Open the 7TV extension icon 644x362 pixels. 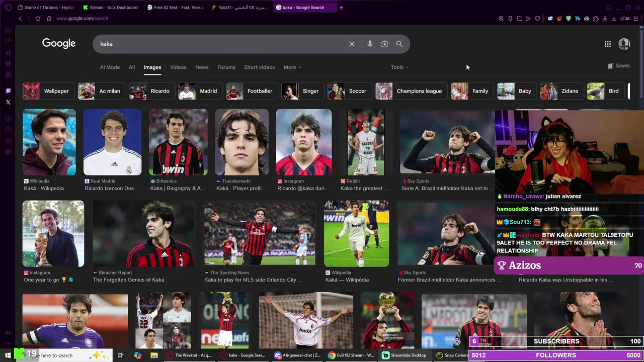coord(578,19)
